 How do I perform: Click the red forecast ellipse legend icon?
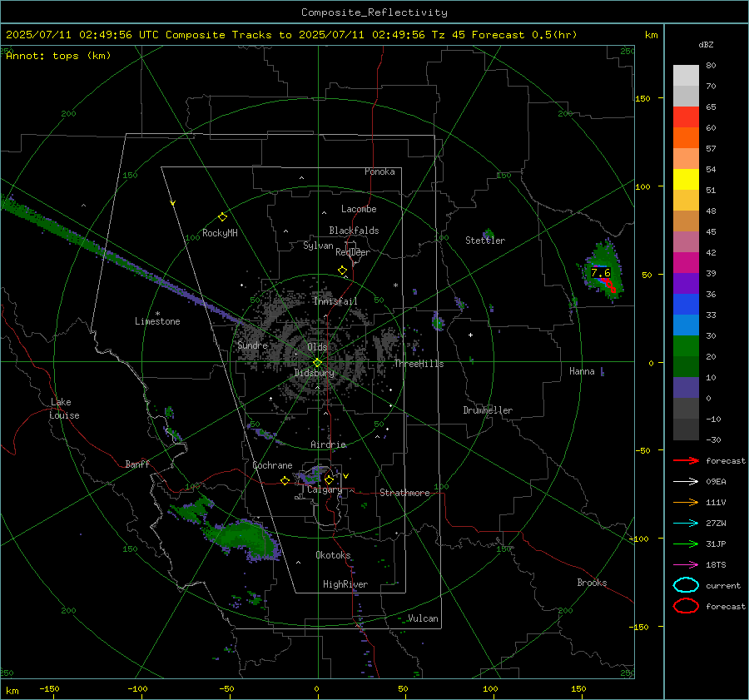[x=686, y=606]
